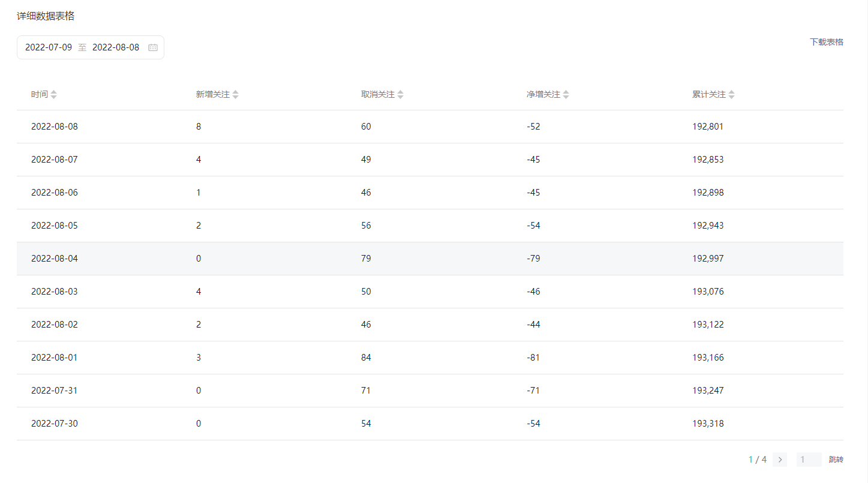Click the 累计关注 value 193,318
The width and height of the screenshot is (868, 483).
(708, 424)
